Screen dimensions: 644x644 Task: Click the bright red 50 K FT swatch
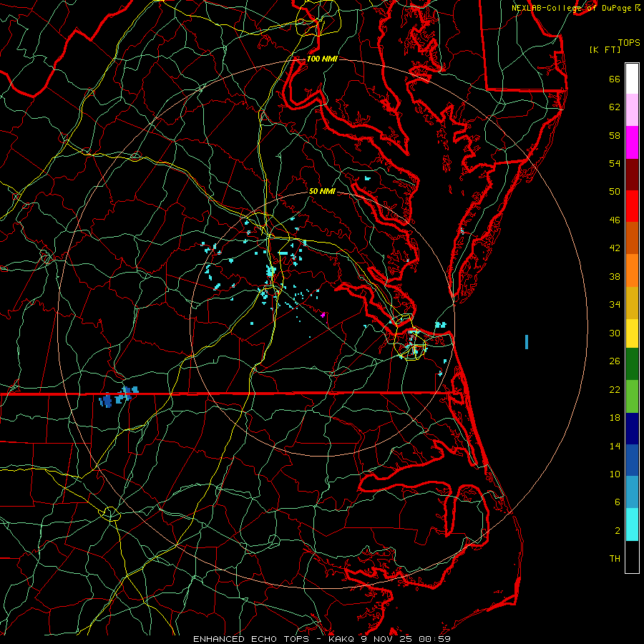point(632,206)
